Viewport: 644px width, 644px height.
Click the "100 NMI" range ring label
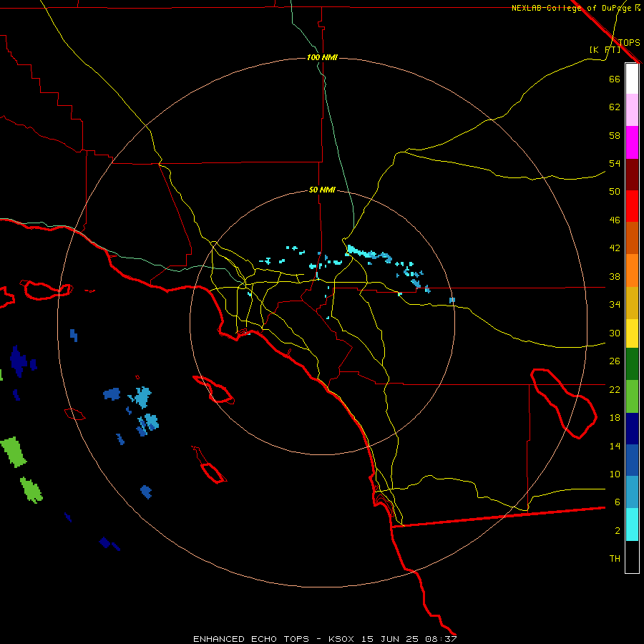coord(322,57)
